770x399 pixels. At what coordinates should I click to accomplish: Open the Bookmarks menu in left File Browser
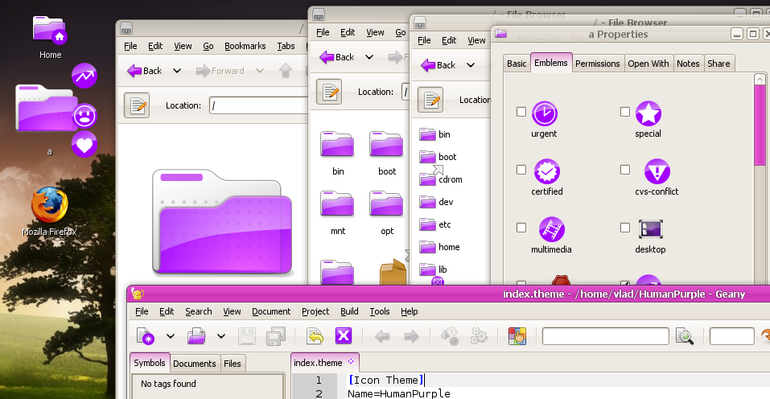click(245, 46)
